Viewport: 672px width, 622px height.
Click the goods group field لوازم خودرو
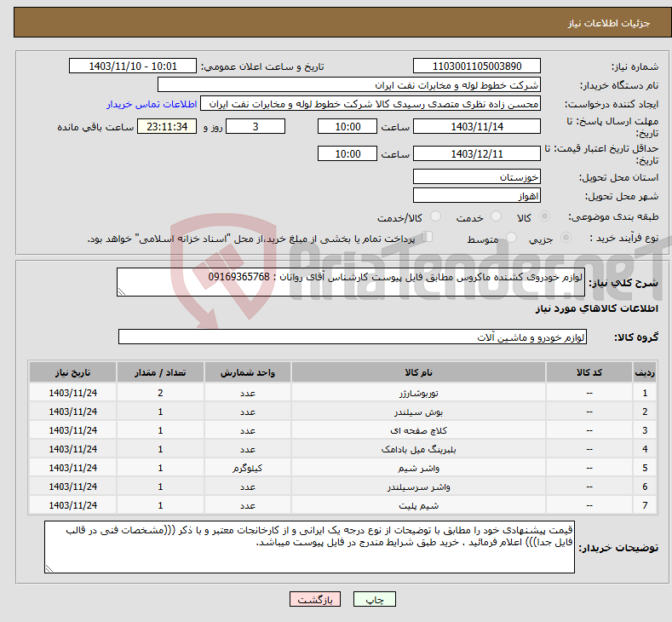[x=353, y=337]
